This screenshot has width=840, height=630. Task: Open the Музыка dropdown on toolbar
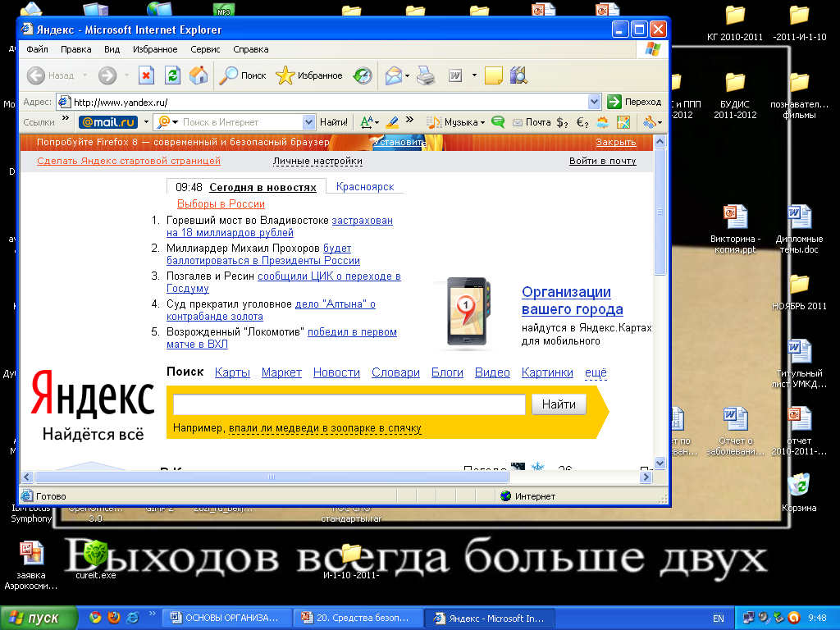(456, 122)
